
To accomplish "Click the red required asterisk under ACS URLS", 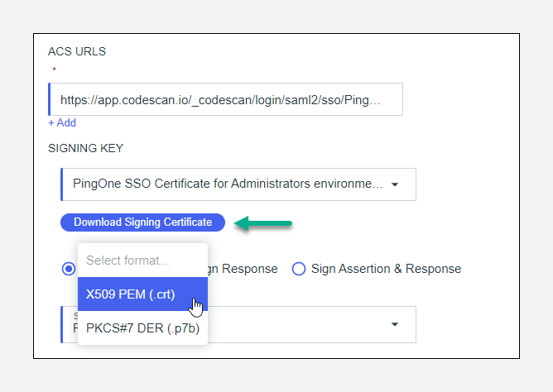I will (x=54, y=71).
